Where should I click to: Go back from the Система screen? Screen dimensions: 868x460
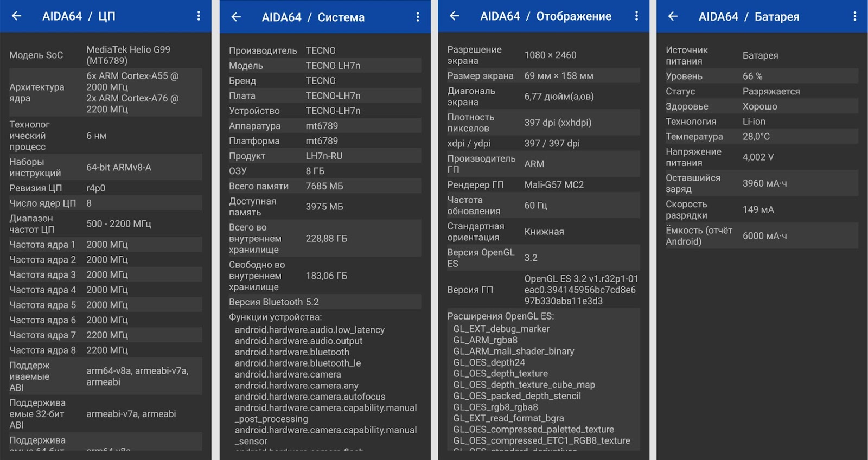(236, 17)
